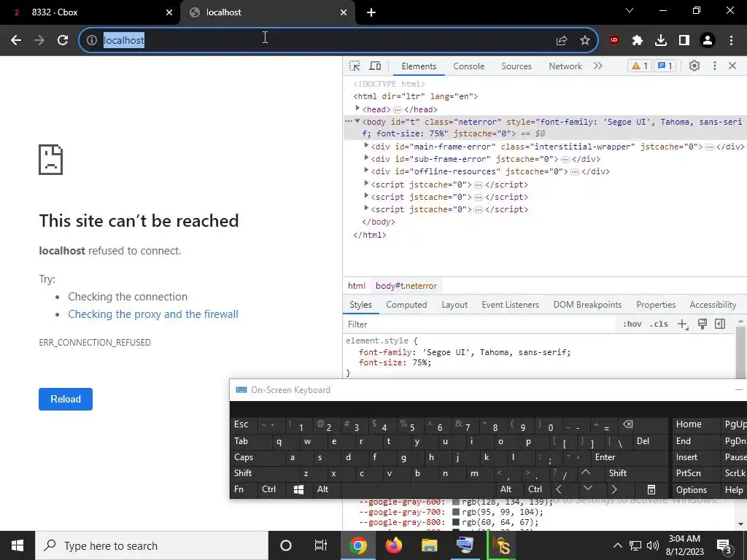
Task: Bookmark this page with the star icon
Action: point(585,40)
